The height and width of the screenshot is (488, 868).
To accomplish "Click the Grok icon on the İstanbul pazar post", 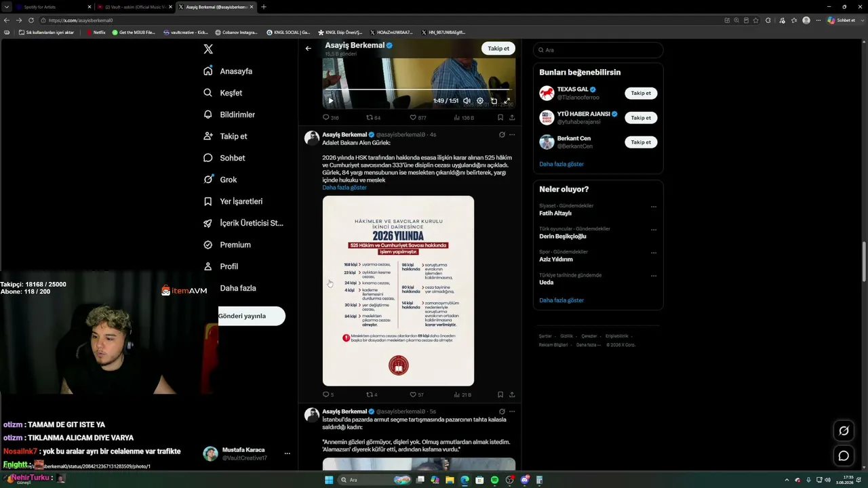I will click(502, 411).
